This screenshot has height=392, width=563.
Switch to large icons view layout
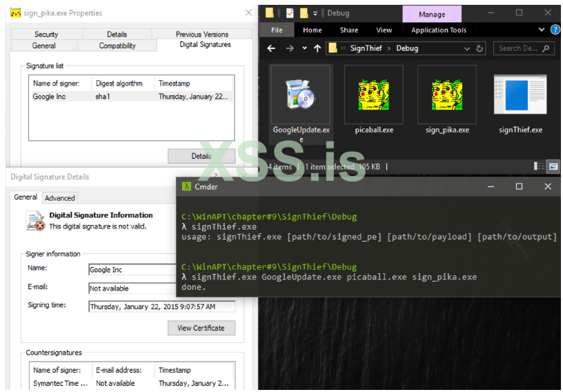(553, 166)
